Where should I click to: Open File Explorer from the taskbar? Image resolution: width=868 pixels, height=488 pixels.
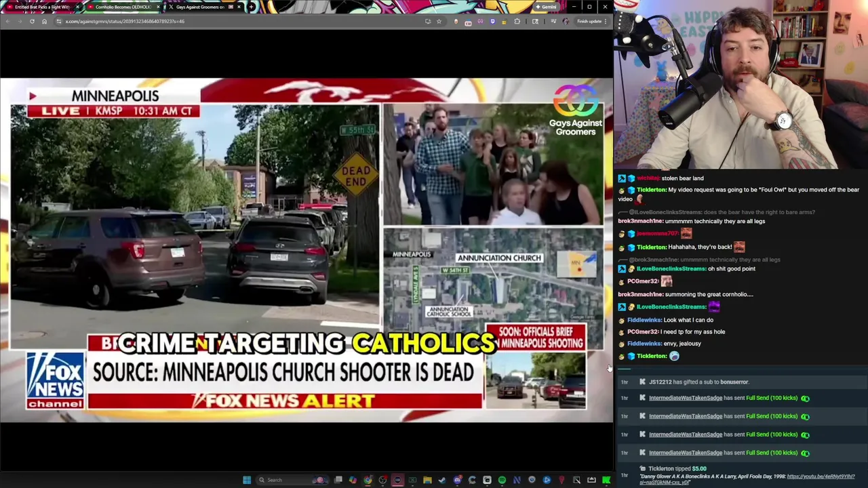pyautogui.click(x=427, y=480)
